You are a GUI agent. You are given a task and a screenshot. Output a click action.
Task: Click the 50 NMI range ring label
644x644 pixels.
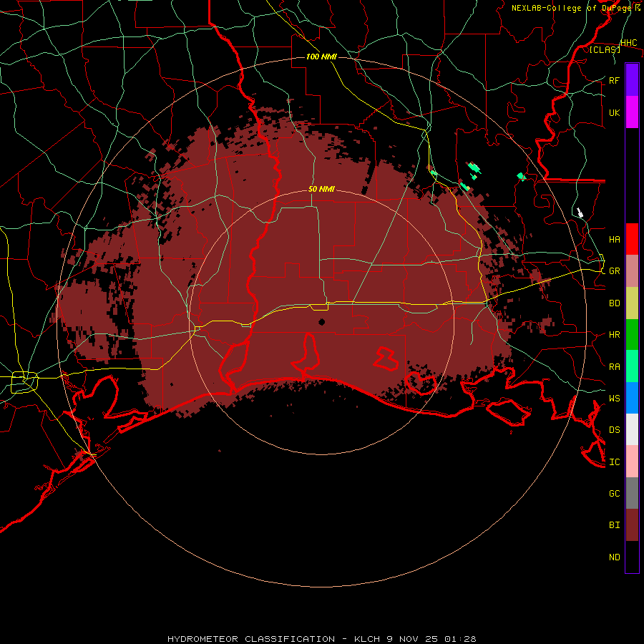(x=321, y=189)
